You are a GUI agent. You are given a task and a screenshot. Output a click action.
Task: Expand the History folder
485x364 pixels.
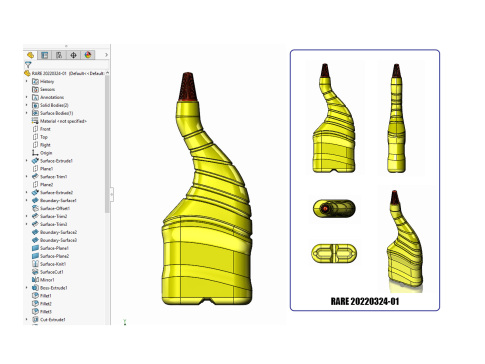pos(27,81)
